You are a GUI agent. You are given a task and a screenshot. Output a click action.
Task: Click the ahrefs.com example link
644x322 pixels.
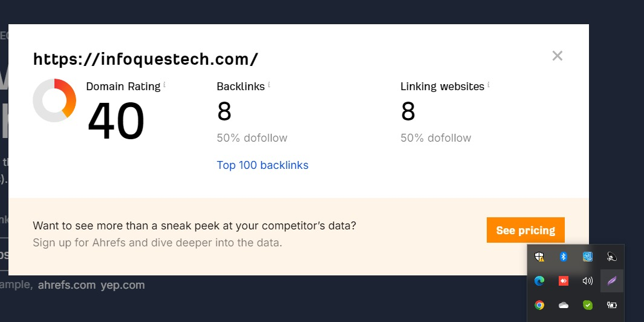[67, 285]
